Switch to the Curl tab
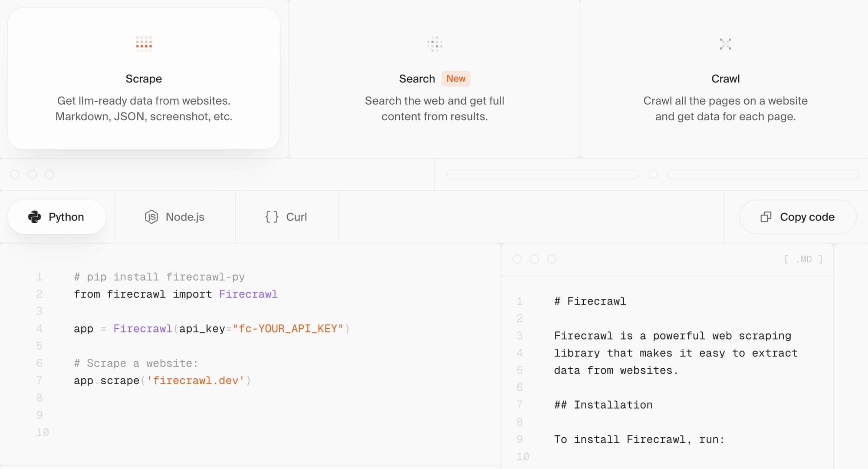This screenshot has height=469, width=868. [286, 217]
